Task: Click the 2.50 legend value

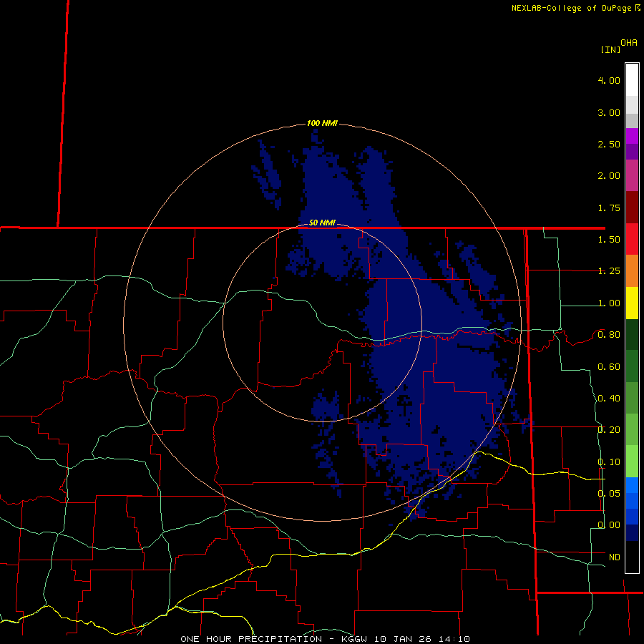Action: [609, 144]
